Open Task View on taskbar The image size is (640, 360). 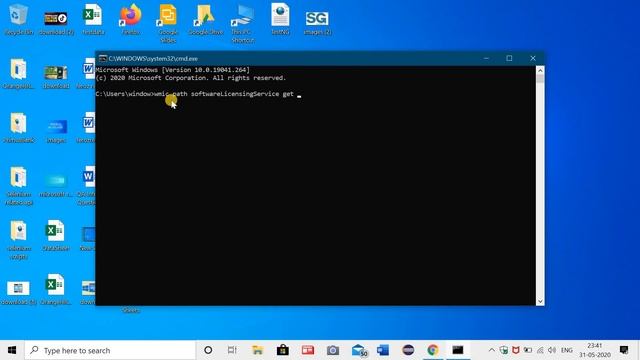(232, 350)
